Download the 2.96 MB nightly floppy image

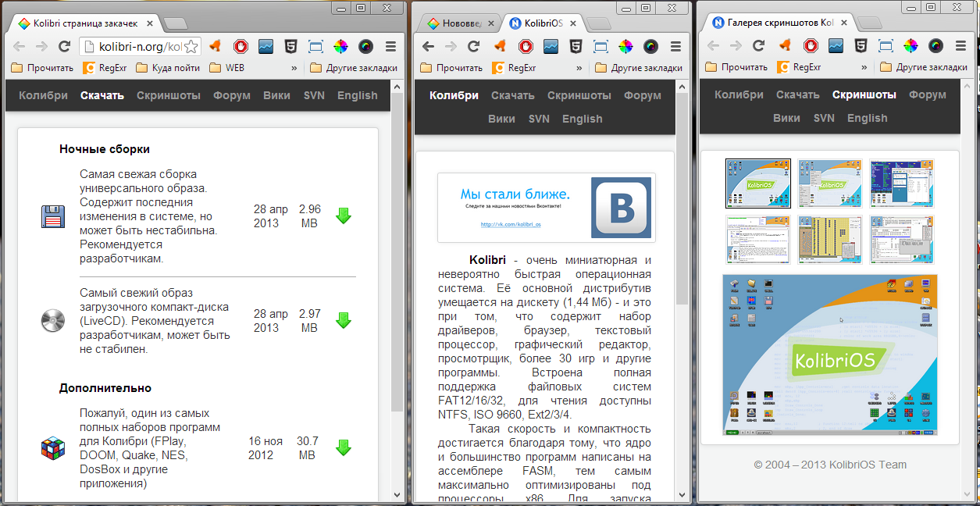point(343,216)
